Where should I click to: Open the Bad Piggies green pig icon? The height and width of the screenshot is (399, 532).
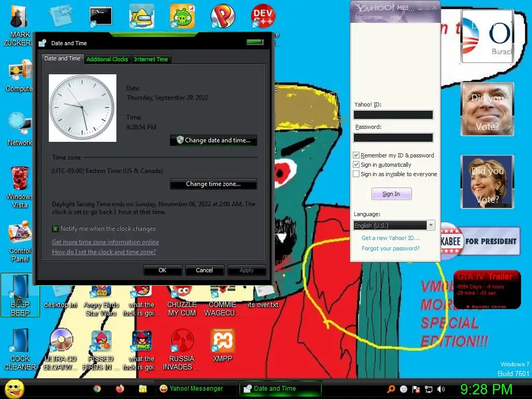point(182,16)
